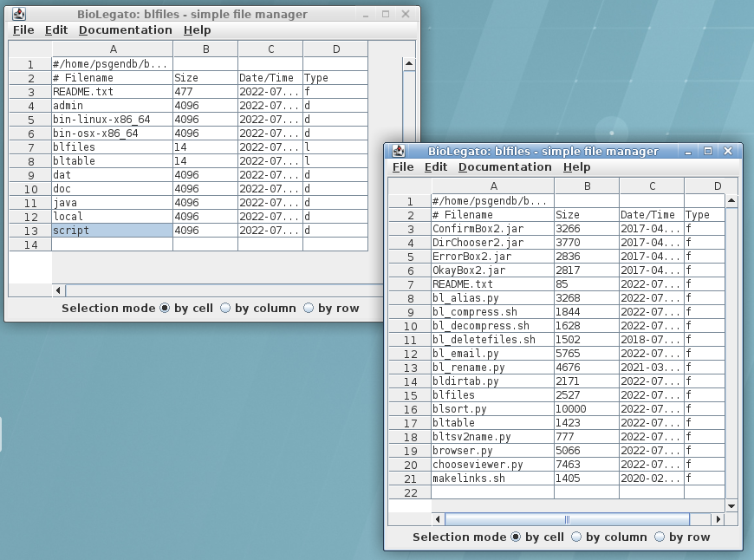
Task: Minimize the upper-left blfiles window
Action: (x=367, y=14)
